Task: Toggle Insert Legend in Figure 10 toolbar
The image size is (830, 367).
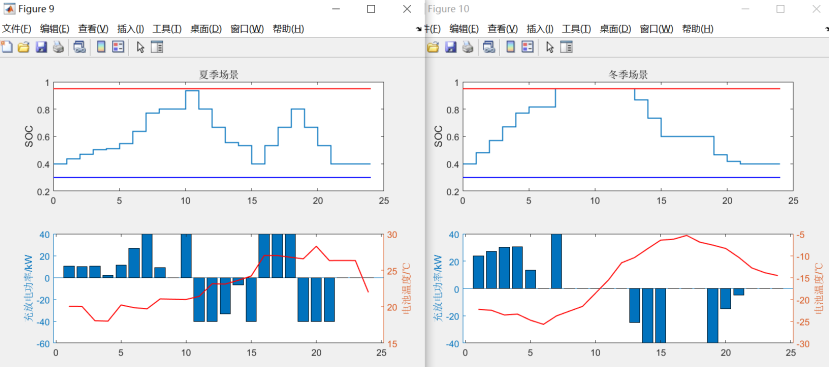Action: pos(527,47)
